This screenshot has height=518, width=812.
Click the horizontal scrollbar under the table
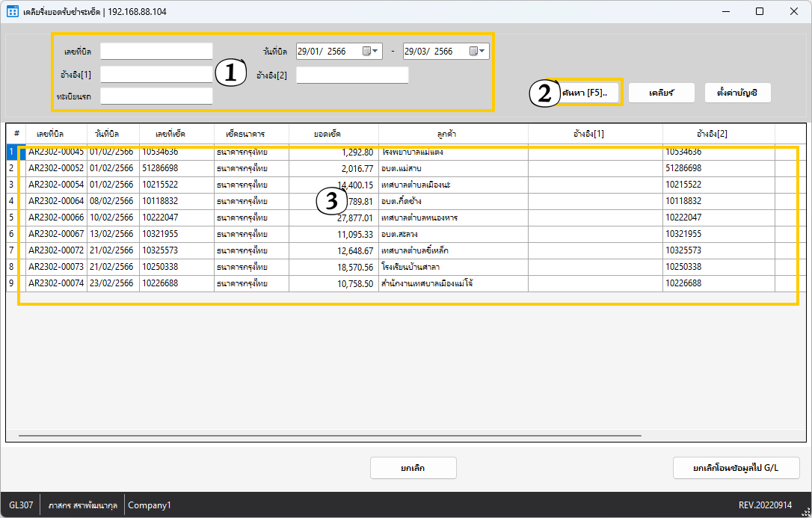click(329, 435)
